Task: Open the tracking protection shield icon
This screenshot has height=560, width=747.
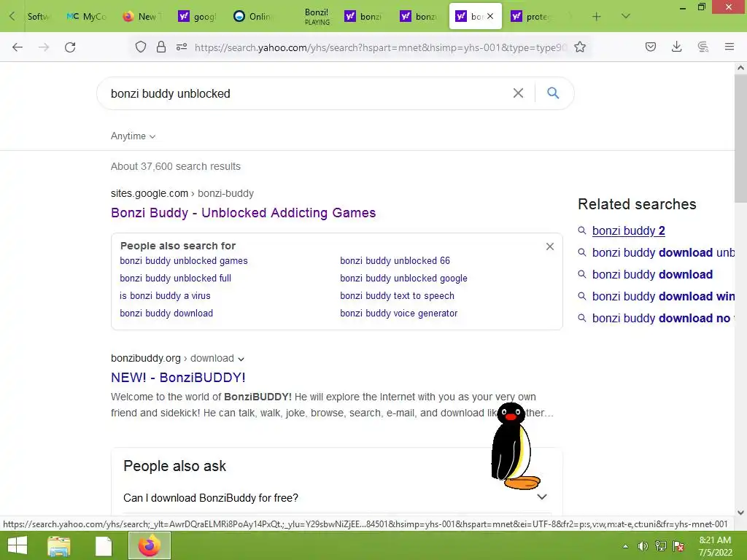Action: (x=141, y=47)
